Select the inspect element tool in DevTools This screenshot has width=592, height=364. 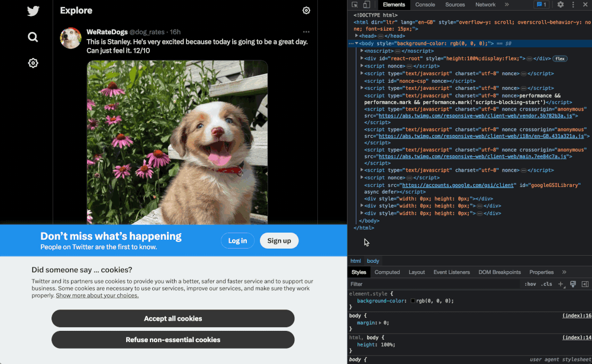354,5
